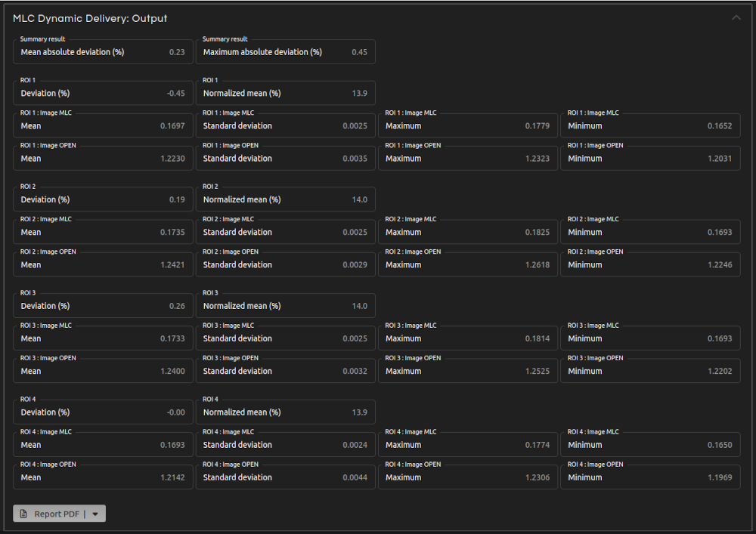Select ROI 3 Image OPEN Standard deviation field

pos(286,372)
